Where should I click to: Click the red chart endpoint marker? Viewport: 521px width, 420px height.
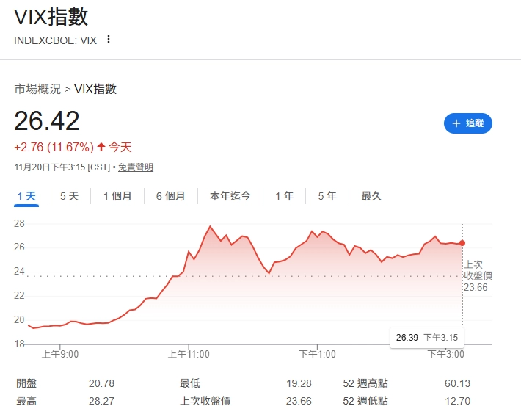(x=462, y=243)
